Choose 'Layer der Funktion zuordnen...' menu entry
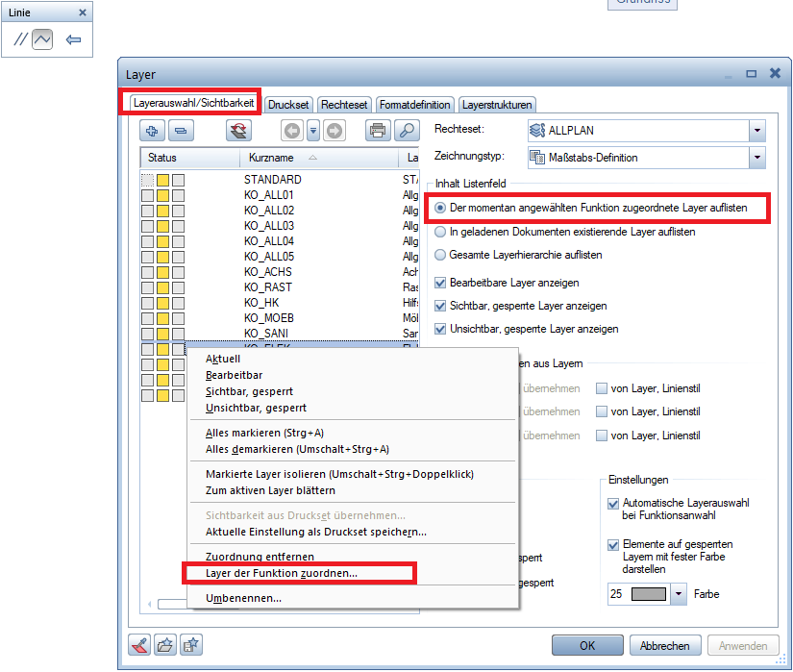The height and width of the screenshot is (672, 793). [281, 574]
